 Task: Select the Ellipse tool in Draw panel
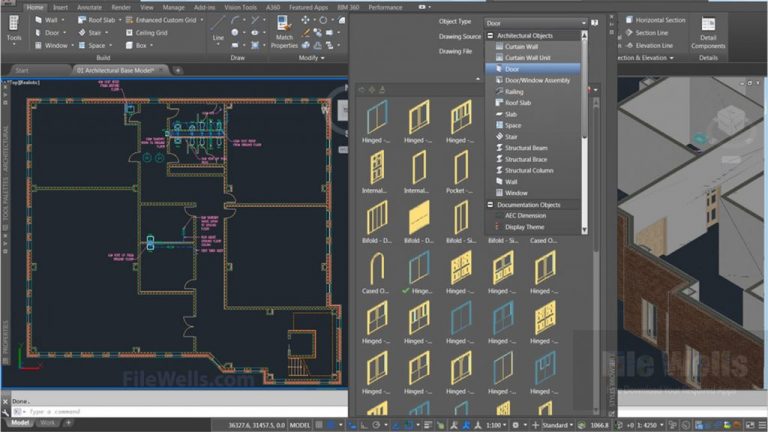pos(255,32)
